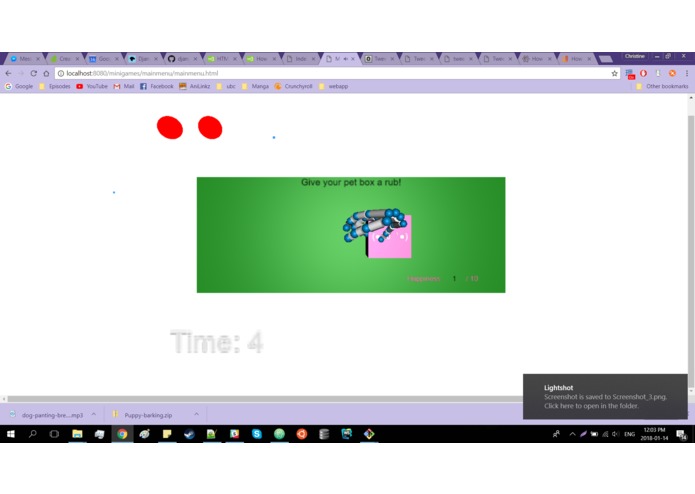The height and width of the screenshot is (494, 695).
Task: Open the Windows Start menu
Action: (x=11, y=434)
